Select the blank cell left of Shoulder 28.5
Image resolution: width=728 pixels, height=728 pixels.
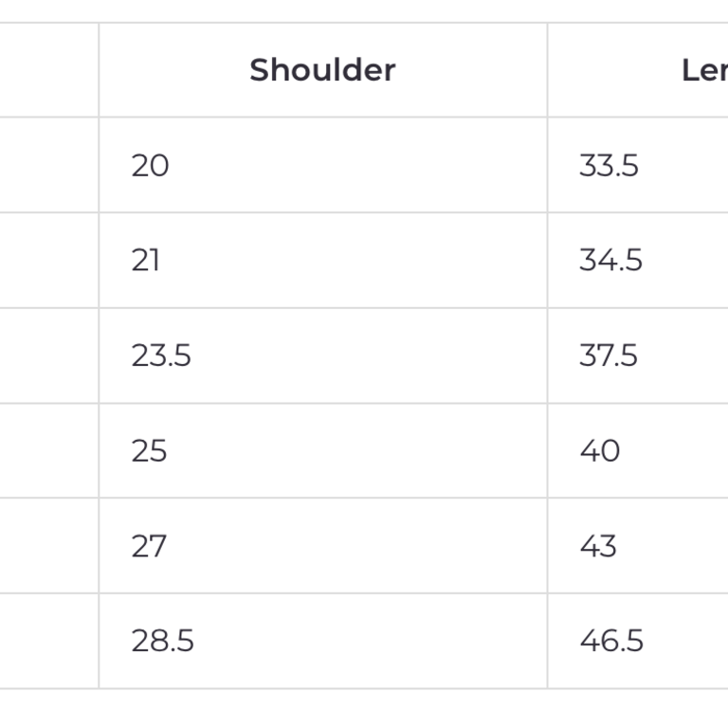(x=47, y=641)
